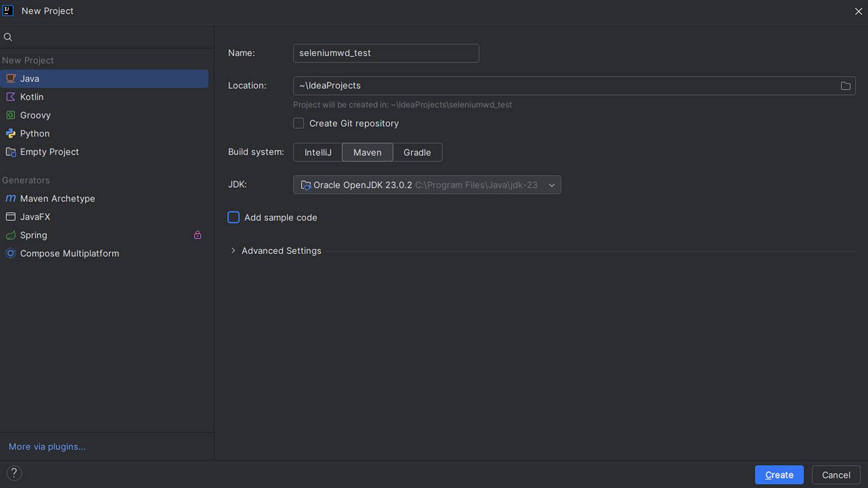
Task: Open the JavaFX generator icon
Action: (11, 216)
